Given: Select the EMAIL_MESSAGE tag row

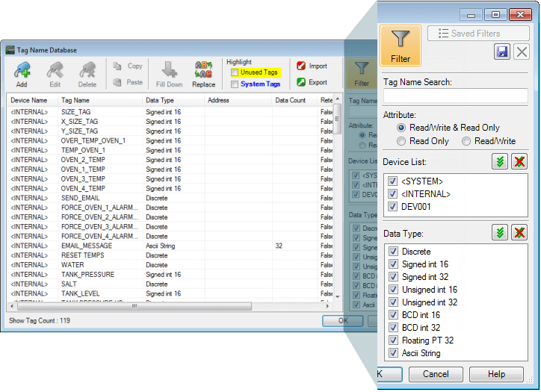Looking at the screenshot, I should pos(170,246).
